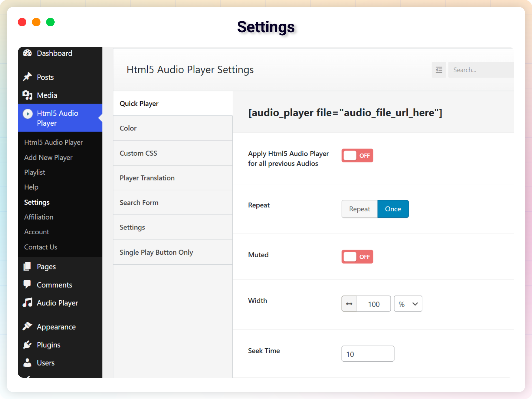Select the Repeat option button
This screenshot has height=399, width=532.
tap(359, 209)
